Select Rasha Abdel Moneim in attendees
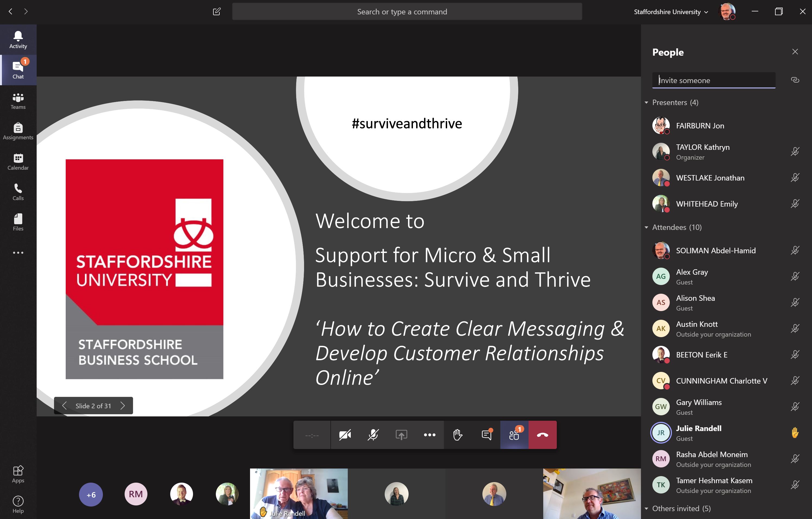The height and width of the screenshot is (519, 812). point(726,459)
